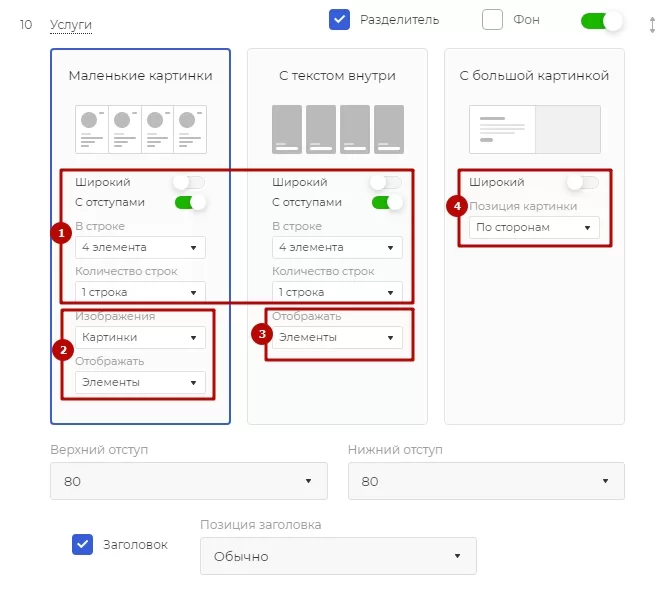
Task: Switch off the green Услуги block toggle
Action: [601, 21]
